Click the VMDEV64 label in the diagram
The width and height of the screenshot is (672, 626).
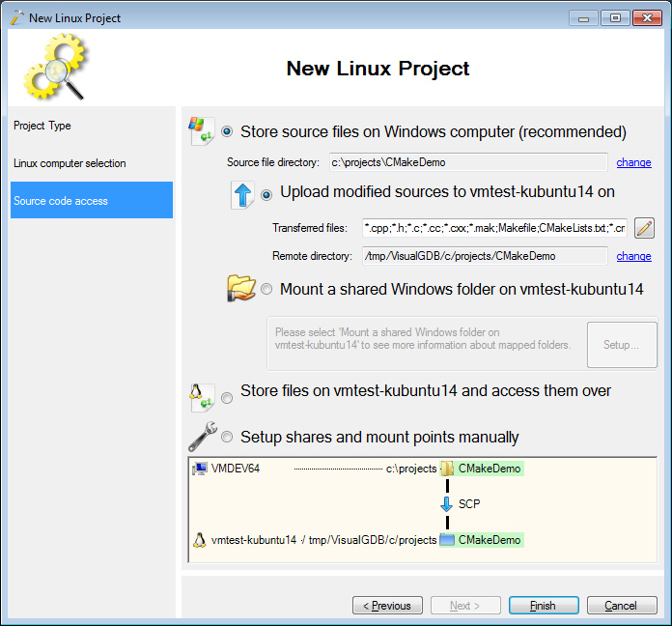click(236, 469)
